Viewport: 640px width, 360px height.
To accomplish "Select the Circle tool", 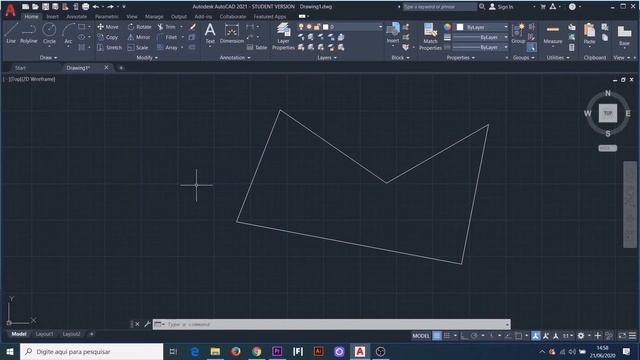I will click(x=49, y=33).
